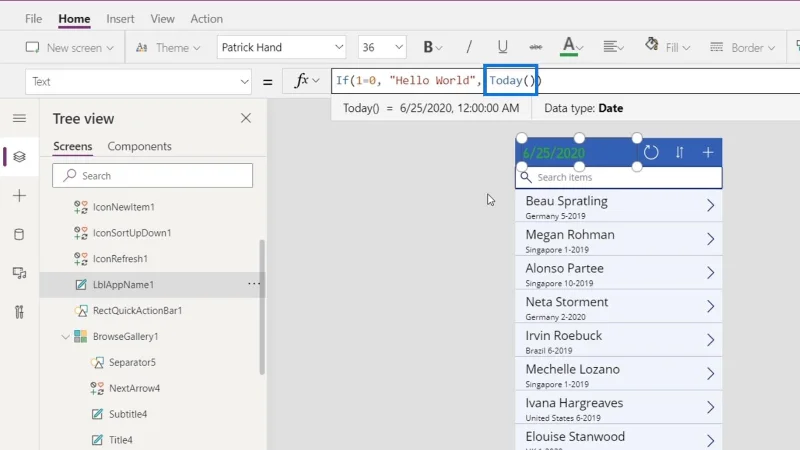Toggle strikethrough formatting

click(536, 47)
